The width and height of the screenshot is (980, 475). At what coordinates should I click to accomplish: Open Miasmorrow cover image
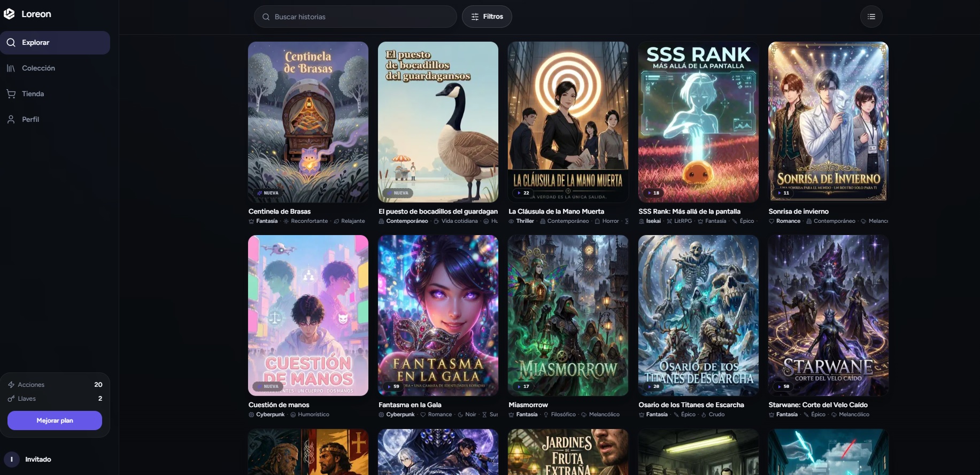pyautogui.click(x=568, y=316)
